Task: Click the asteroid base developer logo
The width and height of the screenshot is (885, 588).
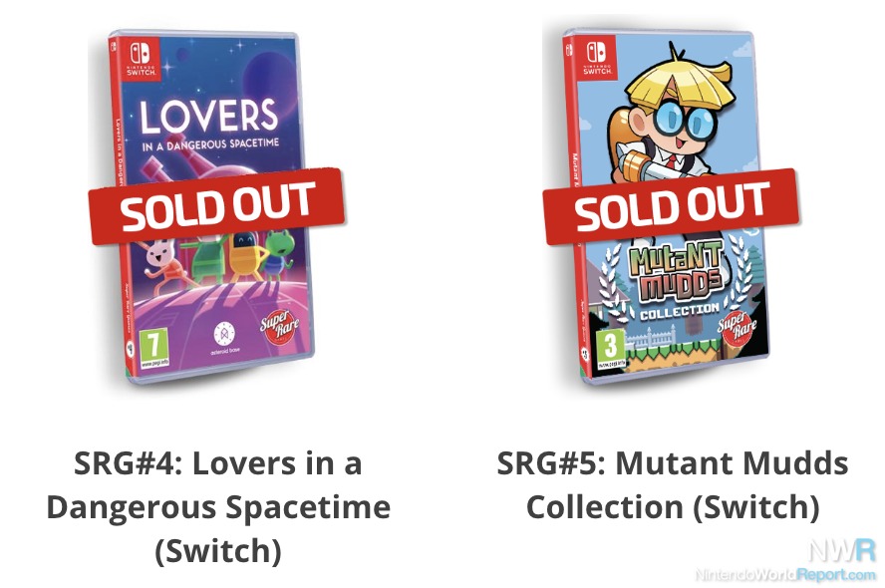Action: click(224, 338)
